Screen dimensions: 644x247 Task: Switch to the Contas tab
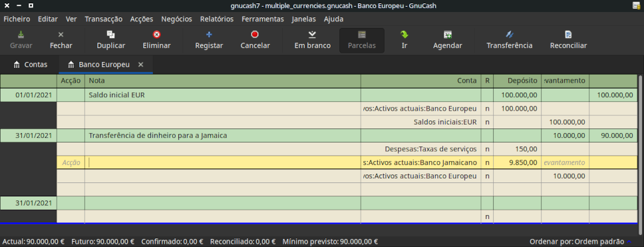(x=30, y=65)
